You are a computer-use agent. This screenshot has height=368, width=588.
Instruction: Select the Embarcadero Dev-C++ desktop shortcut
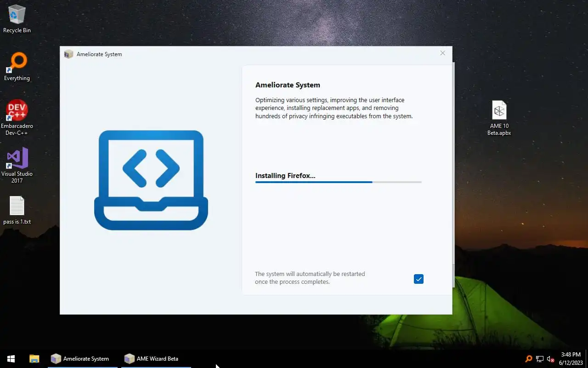coord(17,118)
